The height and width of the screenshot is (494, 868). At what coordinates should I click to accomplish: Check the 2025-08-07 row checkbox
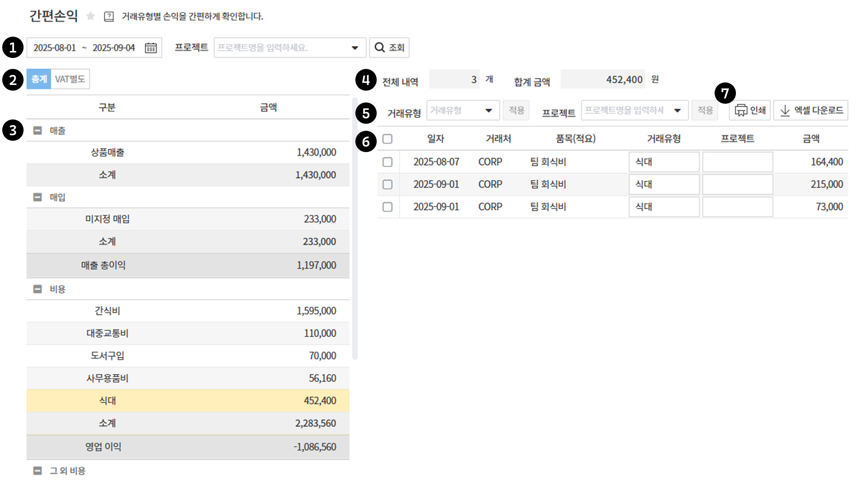[x=387, y=162]
